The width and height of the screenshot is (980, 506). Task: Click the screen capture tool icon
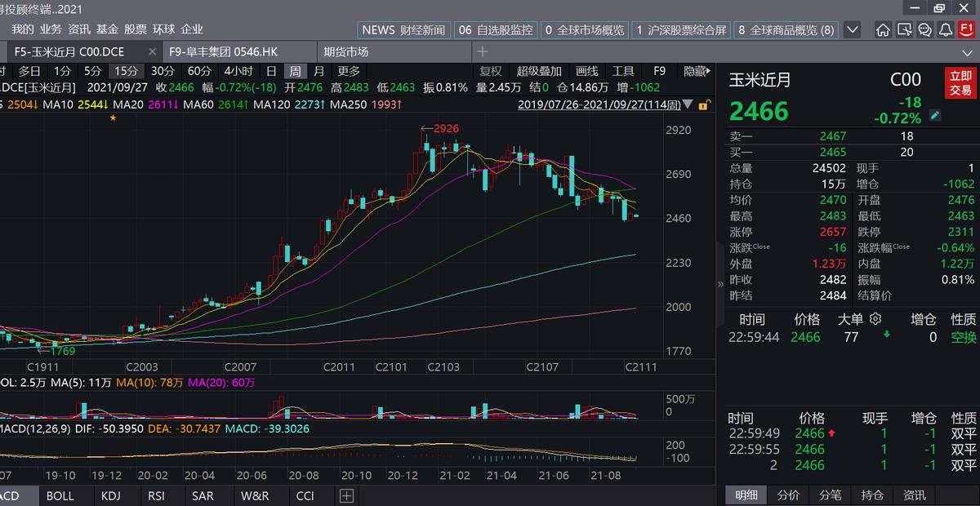point(905,29)
